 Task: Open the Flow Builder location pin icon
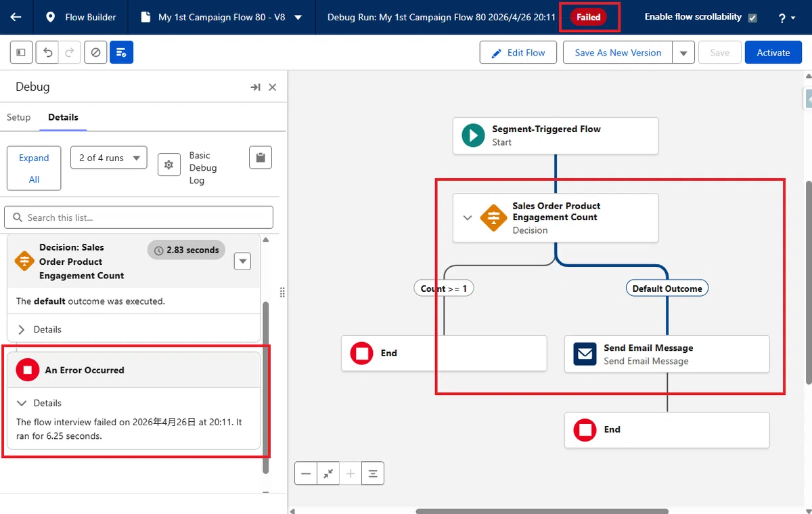[51, 17]
